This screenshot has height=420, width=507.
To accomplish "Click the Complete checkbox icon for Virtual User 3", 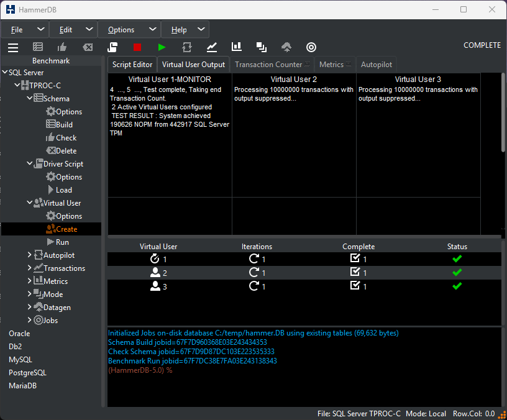I will tap(355, 286).
